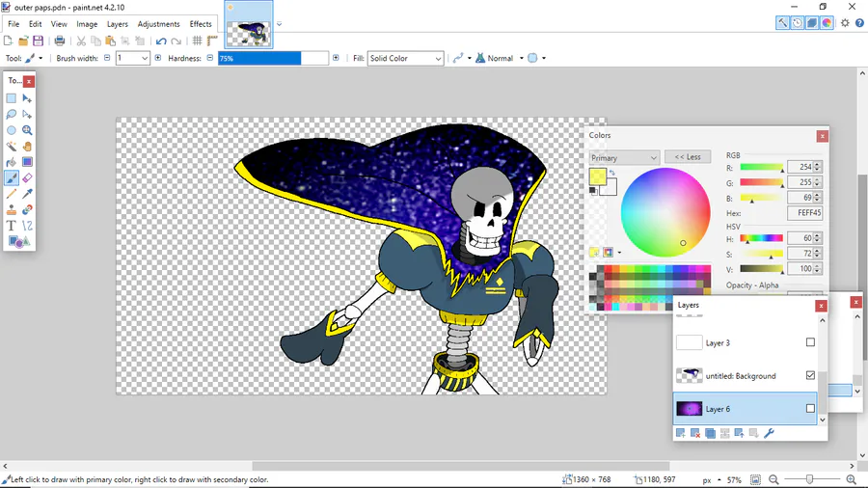Increase hardness with plus button
The width and height of the screenshot is (868, 488).
coord(336,58)
